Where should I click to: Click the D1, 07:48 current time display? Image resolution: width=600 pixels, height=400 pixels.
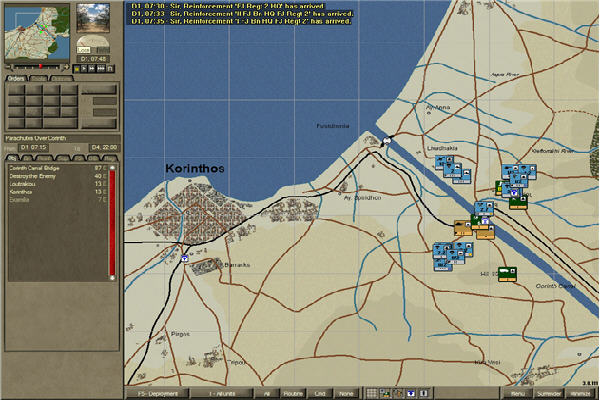[93, 59]
